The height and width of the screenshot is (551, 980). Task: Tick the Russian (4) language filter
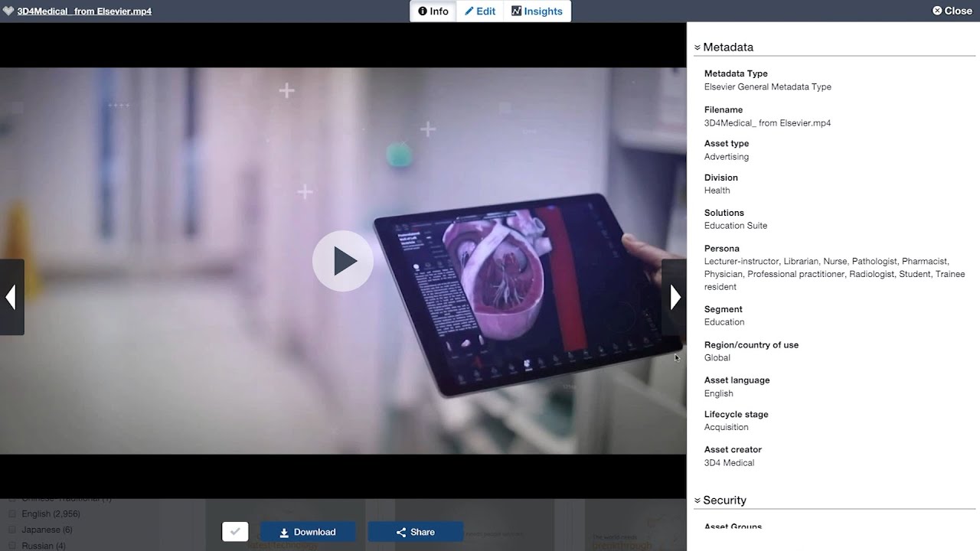click(12, 546)
